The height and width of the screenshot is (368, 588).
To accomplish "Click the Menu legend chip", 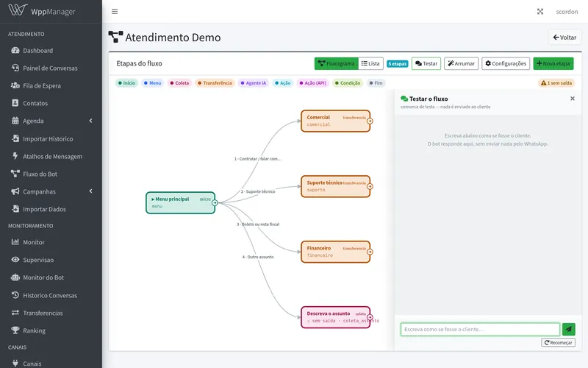I will pyautogui.click(x=152, y=83).
